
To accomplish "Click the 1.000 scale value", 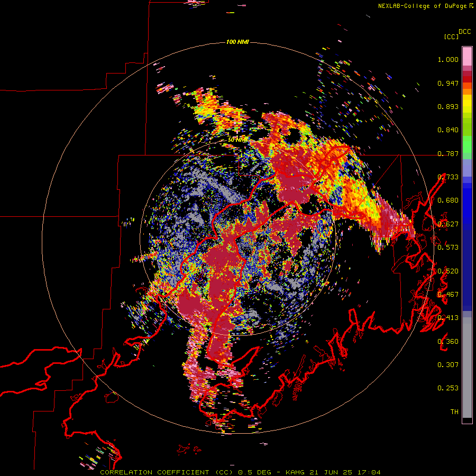I will coord(448,59).
